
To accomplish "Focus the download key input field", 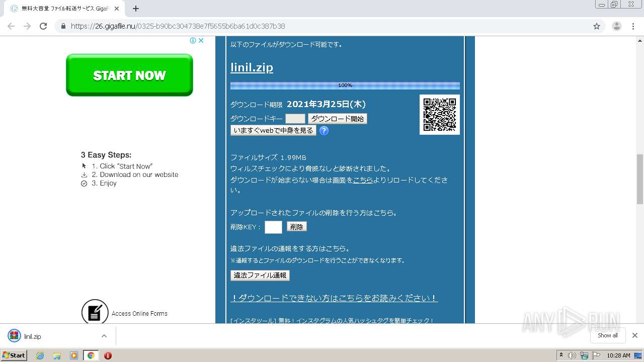I will coord(295,119).
